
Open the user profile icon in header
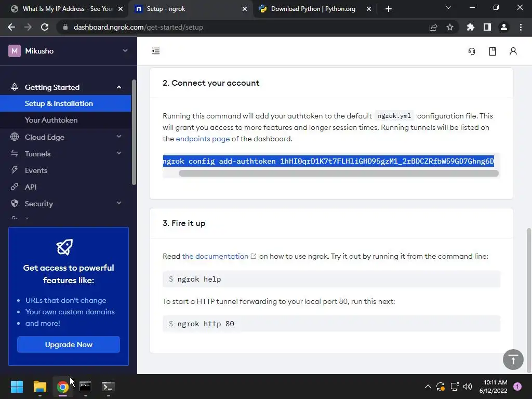(513, 51)
